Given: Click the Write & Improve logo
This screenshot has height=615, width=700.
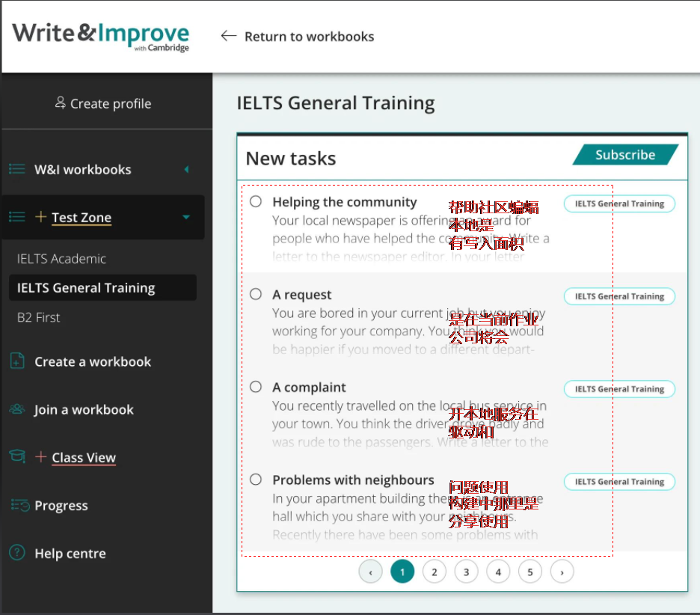Looking at the screenshot, I should click(101, 37).
